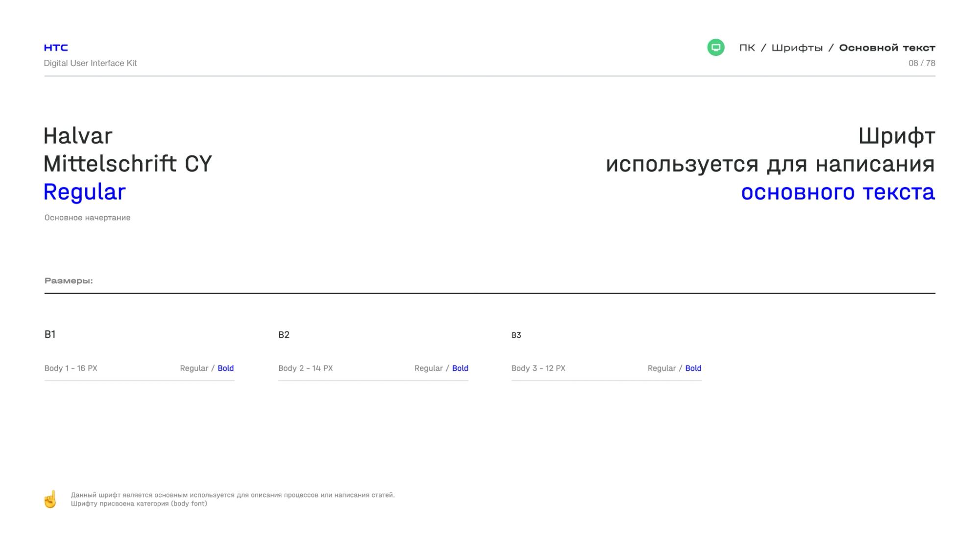Click the B1 size heading
Screen dimensions: 980x551
[x=50, y=334]
